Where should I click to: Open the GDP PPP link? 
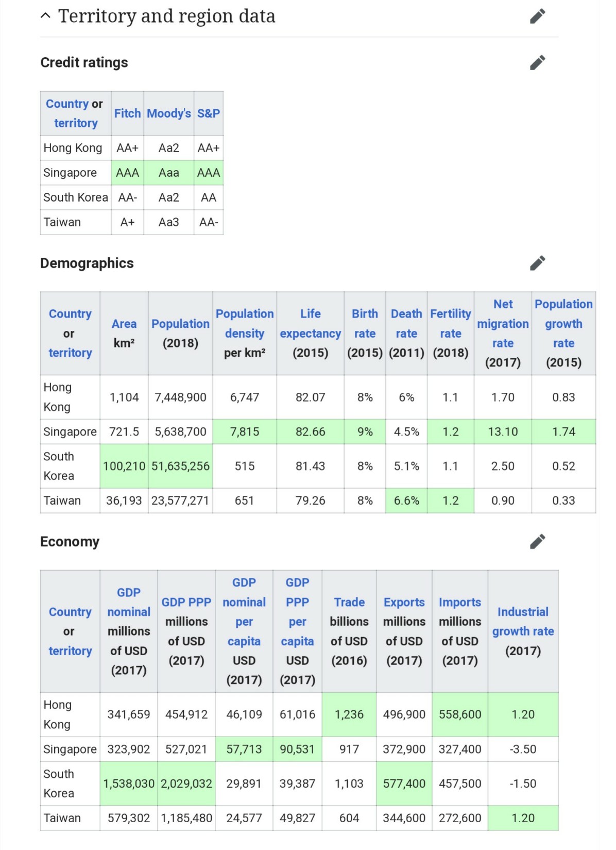point(186,602)
